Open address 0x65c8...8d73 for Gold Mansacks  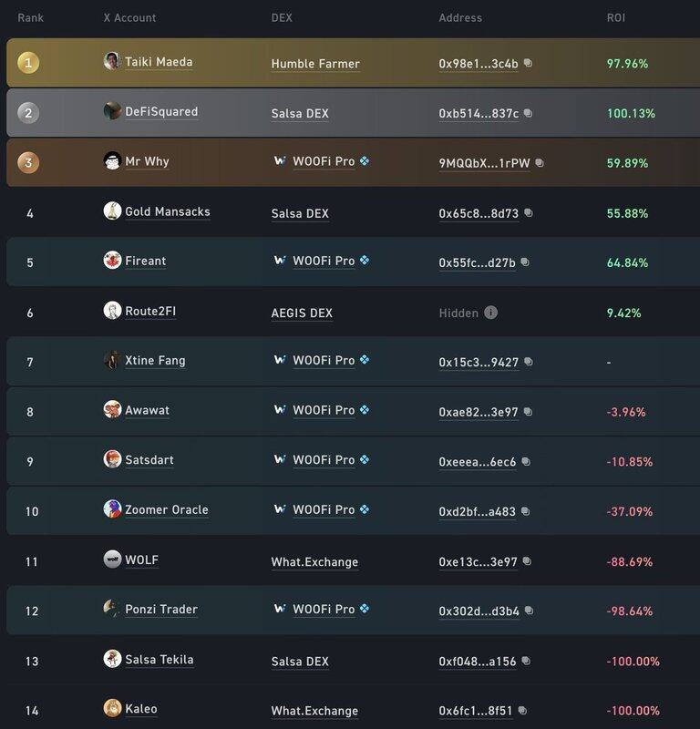[479, 213]
